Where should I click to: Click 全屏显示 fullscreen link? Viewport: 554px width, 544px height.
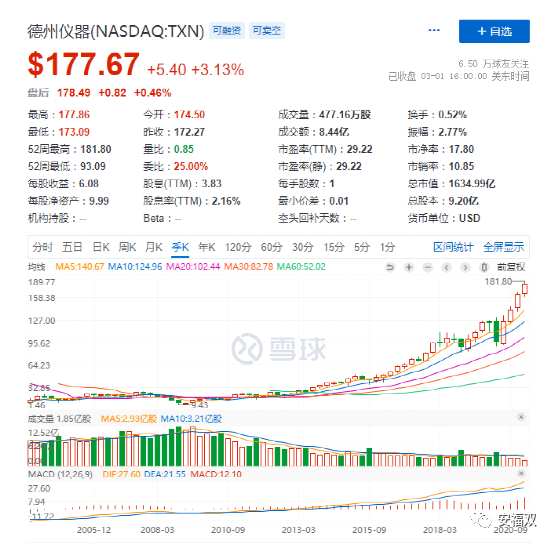click(503, 247)
